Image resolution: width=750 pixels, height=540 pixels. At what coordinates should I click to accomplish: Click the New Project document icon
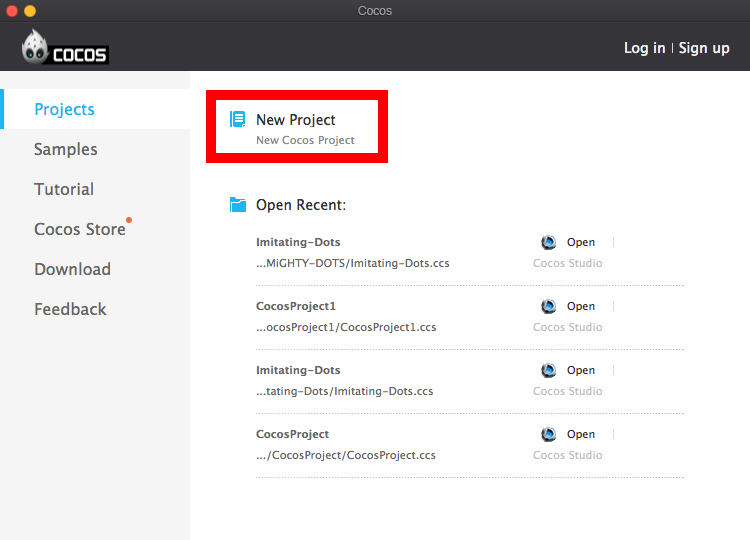point(237,119)
